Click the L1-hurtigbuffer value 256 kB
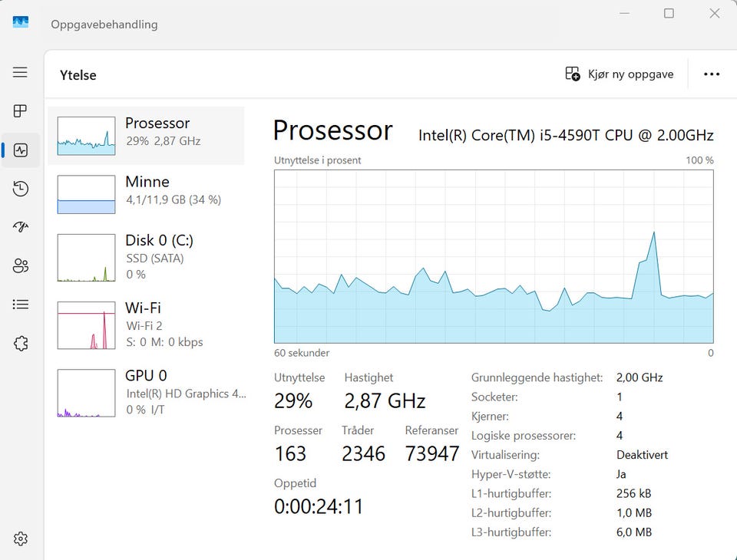This screenshot has height=560, width=737. (633, 493)
